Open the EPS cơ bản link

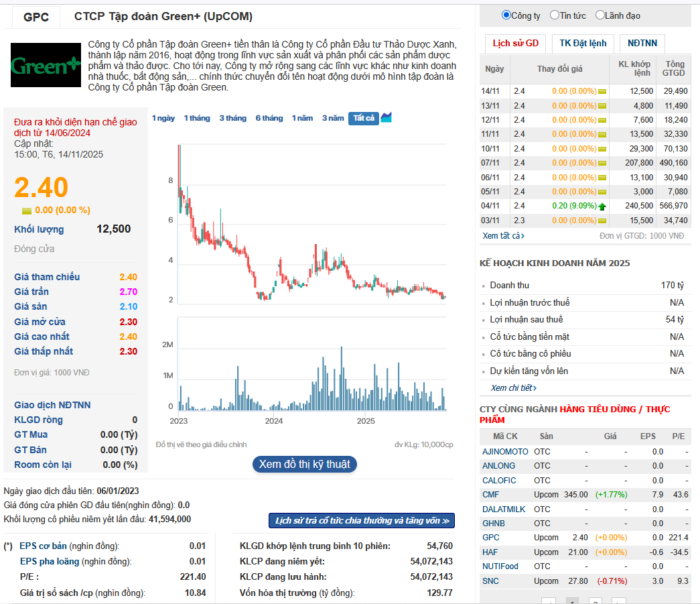pyautogui.click(x=43, y=546)
